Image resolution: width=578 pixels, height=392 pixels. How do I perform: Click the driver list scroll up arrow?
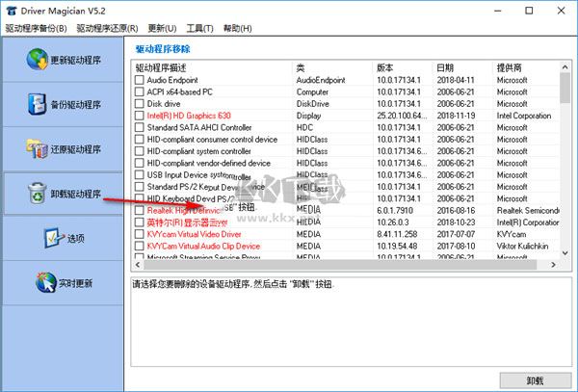(565, 66)
